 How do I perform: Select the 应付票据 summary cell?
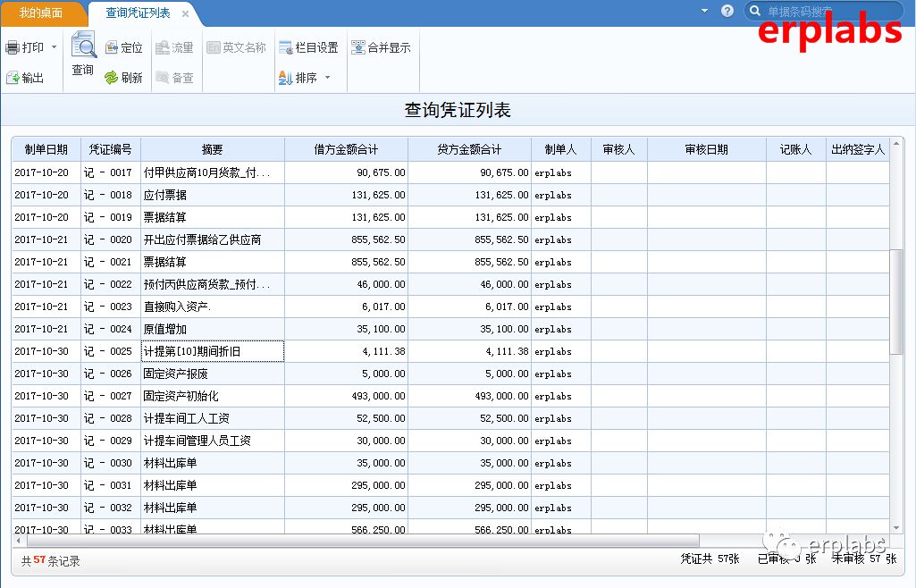212,195
